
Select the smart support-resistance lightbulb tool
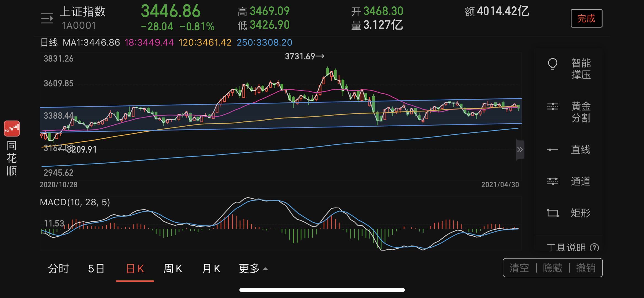(553, 64)
